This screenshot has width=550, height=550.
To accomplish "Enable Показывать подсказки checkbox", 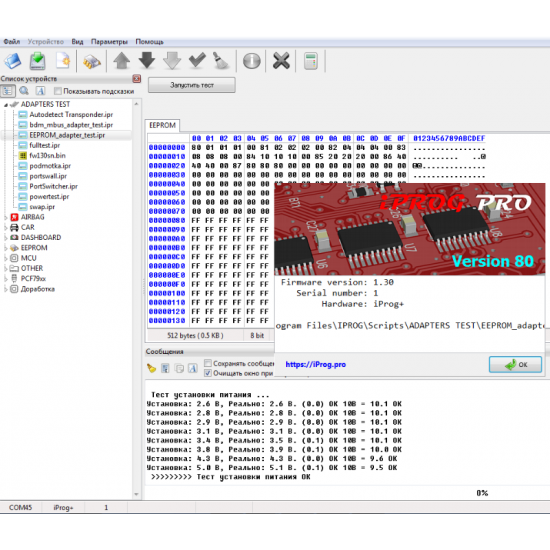I will pos(58,91).
